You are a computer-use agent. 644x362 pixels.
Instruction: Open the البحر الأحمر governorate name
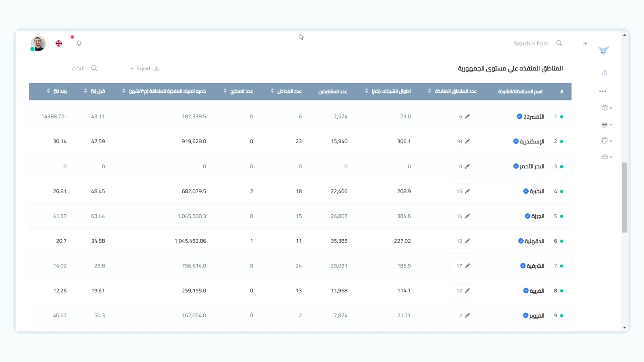(532, 167)
